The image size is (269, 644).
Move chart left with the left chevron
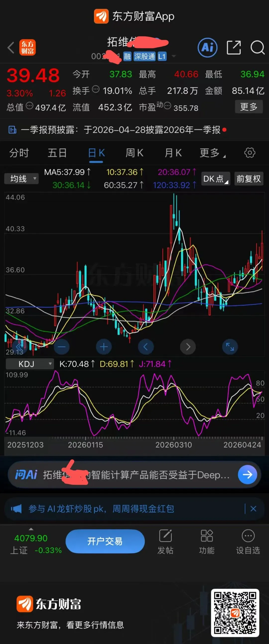coord(146,347)
